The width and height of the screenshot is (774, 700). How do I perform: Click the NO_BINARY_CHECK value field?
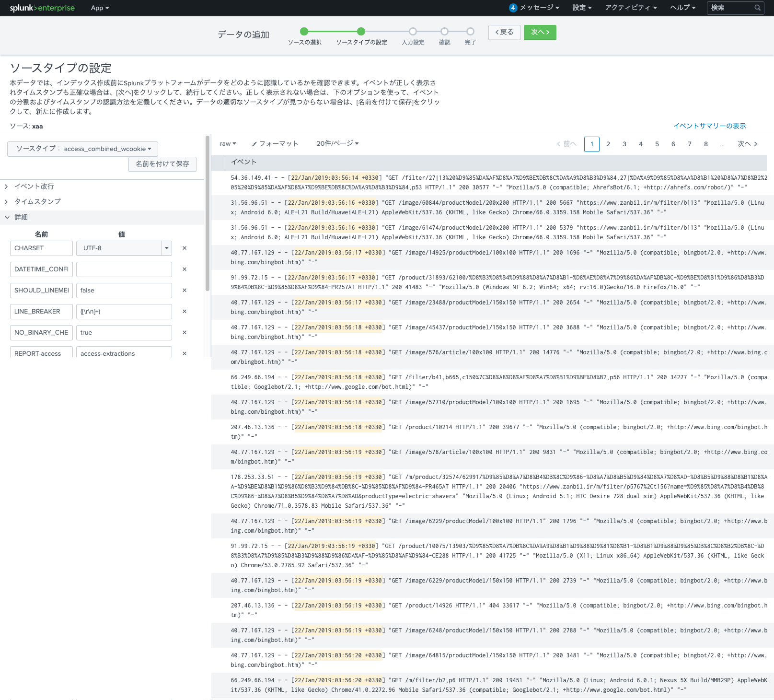tap(124, 333)
